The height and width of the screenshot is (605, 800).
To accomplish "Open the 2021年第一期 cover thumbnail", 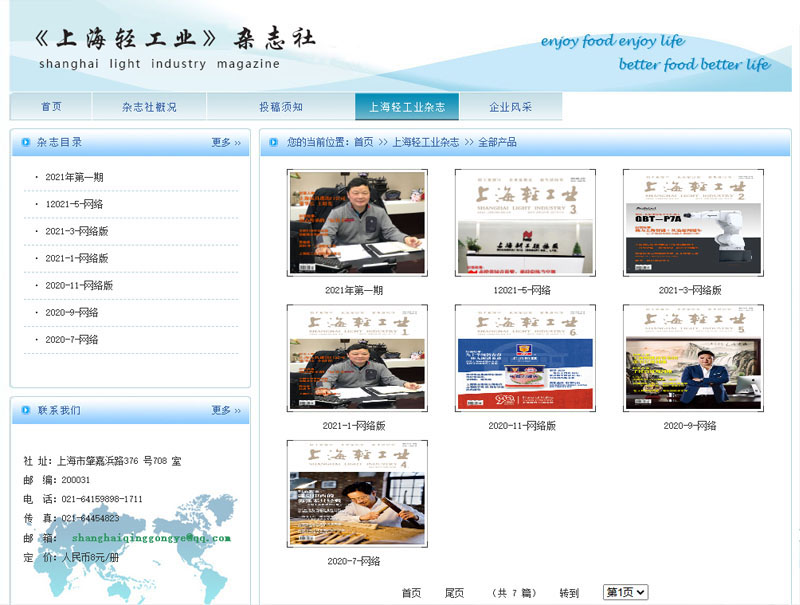I will tap(357, 223).
